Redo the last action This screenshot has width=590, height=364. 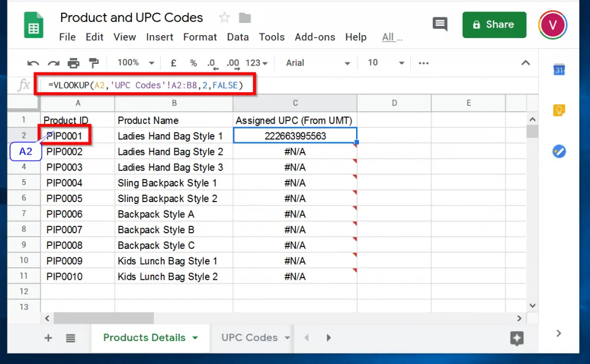54,63
